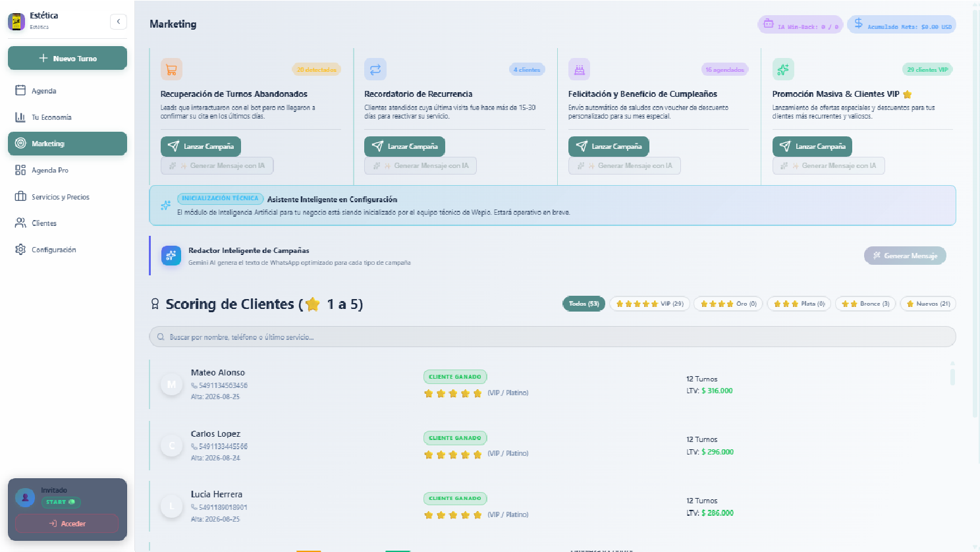Open Servicios y Precios

click(67, 197)
